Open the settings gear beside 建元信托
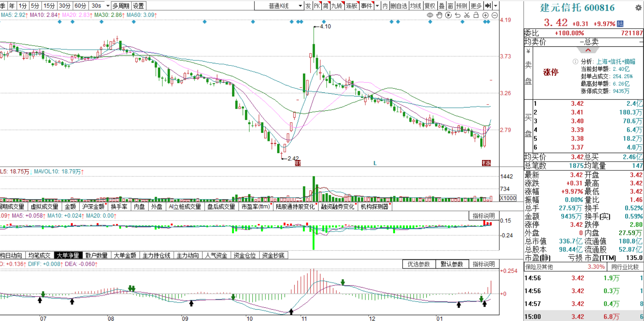644x321 pixels. pos(638,7)
